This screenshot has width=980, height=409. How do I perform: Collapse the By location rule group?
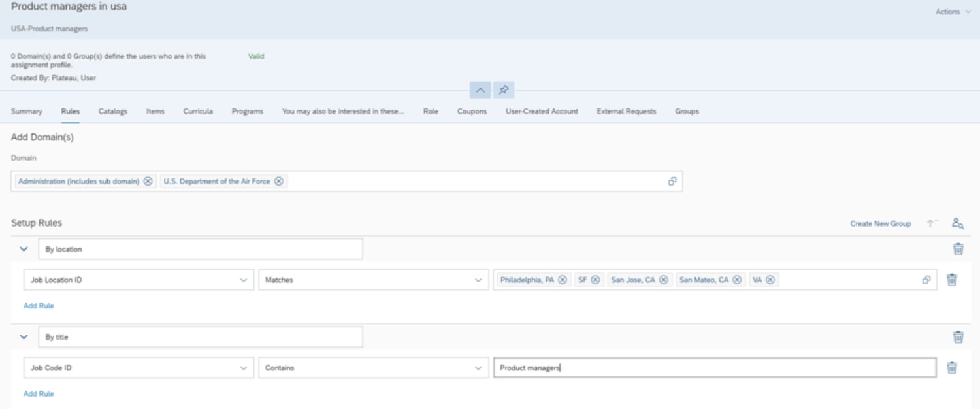coord(24,249)
